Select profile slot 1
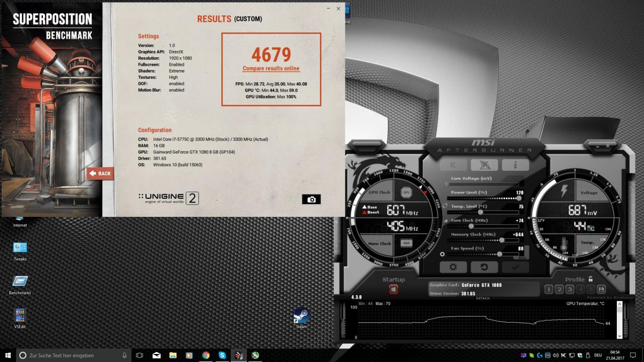Image resolution: width=644 pixels, height=362 pixels. tap(548, 289)
